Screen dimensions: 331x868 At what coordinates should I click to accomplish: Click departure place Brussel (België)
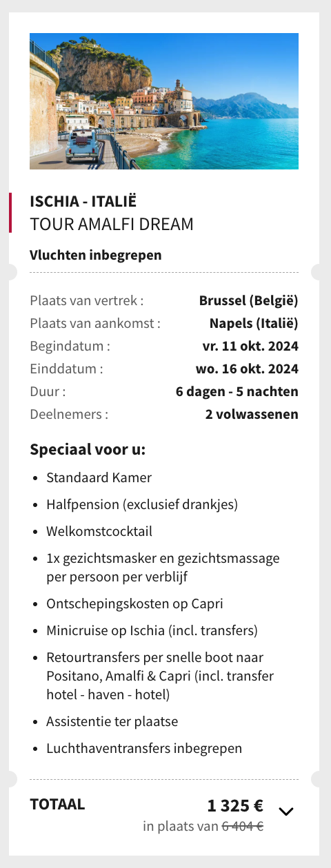249,300
